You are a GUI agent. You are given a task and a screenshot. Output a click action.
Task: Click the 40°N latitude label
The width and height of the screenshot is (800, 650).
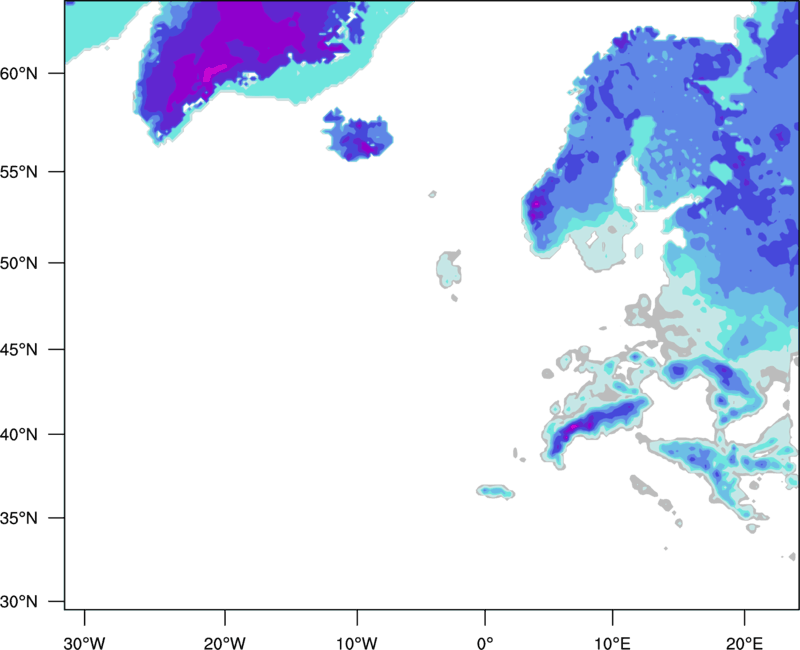pyautogui.click(x=19, y=435)
